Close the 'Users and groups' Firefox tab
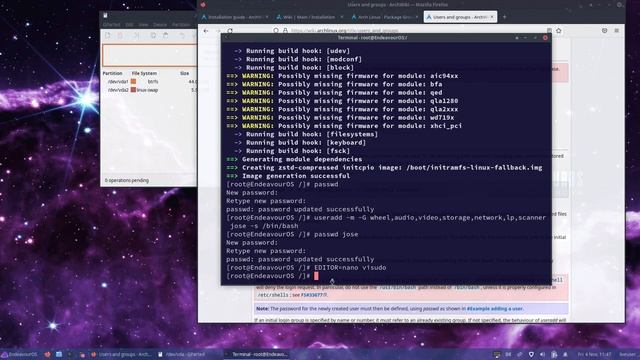Image resolution: width=640 pixels, height=360 pixels. click(492, 17)
